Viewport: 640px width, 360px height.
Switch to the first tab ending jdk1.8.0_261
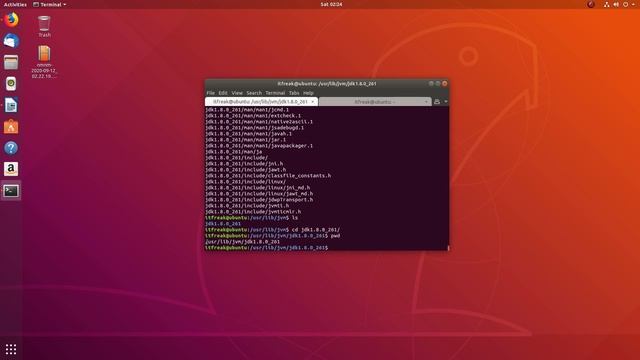pyautogui.click(x=261, y=102)
